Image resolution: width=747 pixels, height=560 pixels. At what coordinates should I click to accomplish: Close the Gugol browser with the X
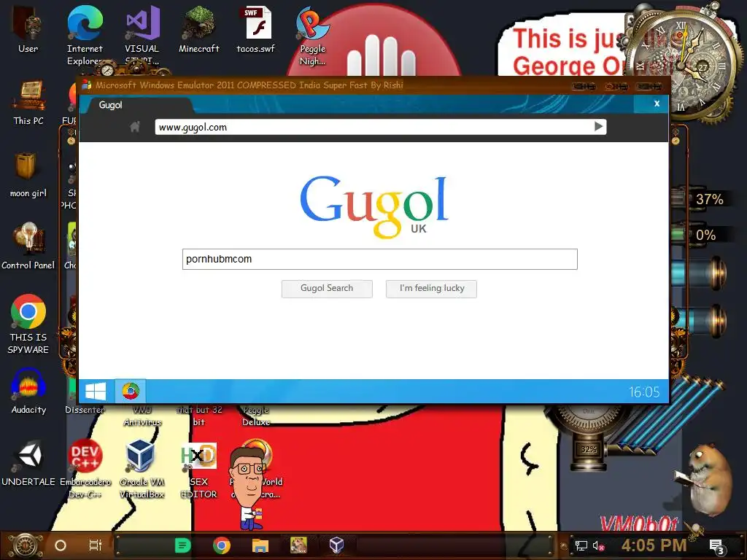click(657, 104)
